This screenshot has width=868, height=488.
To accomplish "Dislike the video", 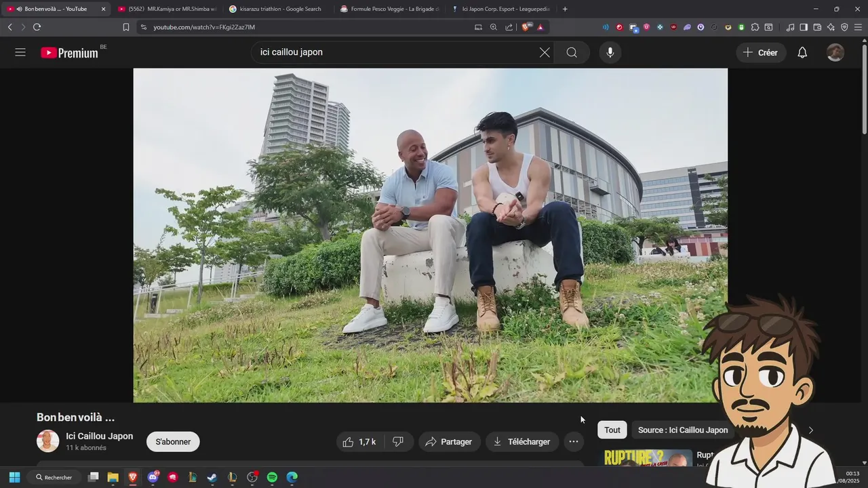I will pos(398,442).
